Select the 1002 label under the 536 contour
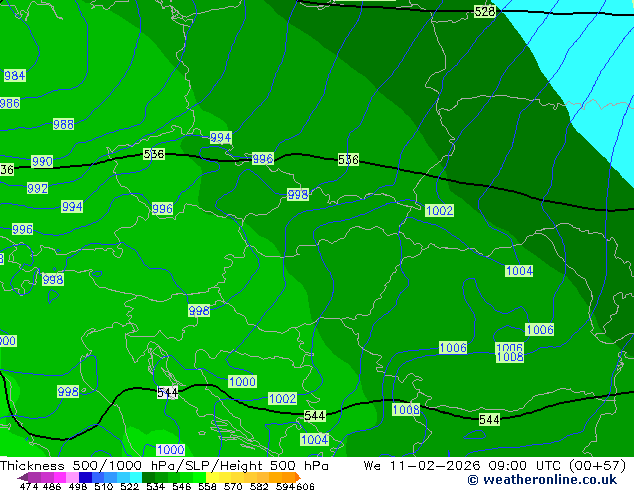 [440, 210]
